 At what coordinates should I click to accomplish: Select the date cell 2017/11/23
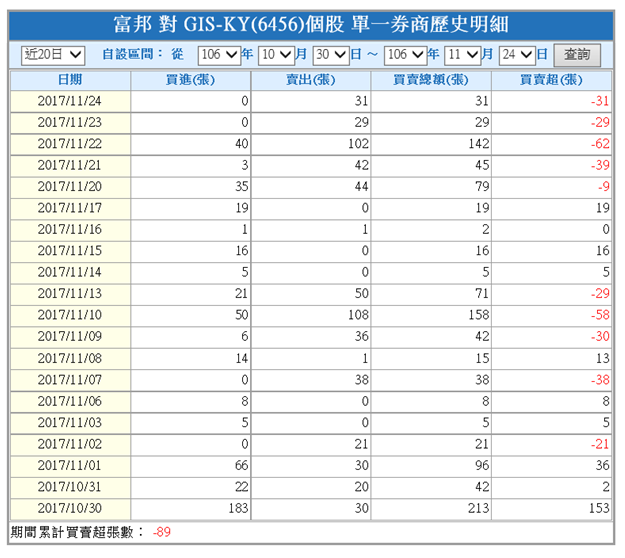tap(70, 123)
